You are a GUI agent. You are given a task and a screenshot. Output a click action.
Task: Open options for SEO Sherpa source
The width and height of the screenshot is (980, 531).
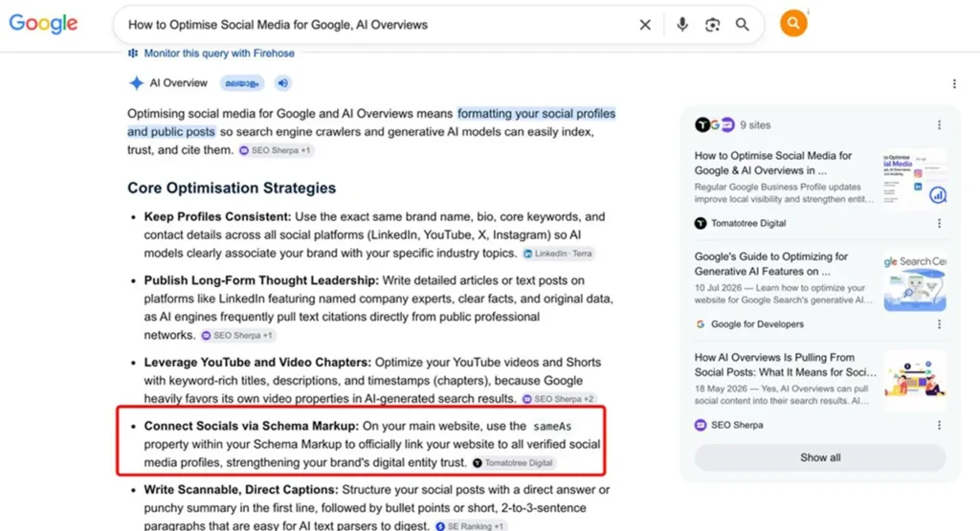[x=939, y=425]
